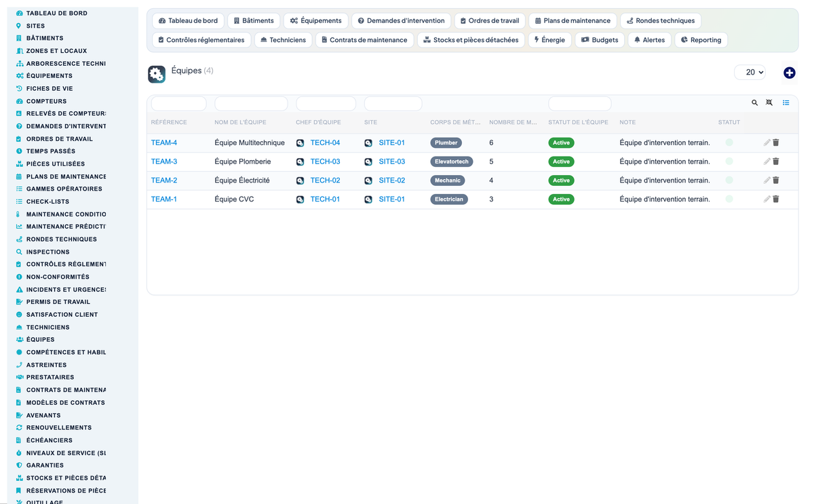
Task: Open Satisfaction client in sidebar
Action: coord(62,315)
